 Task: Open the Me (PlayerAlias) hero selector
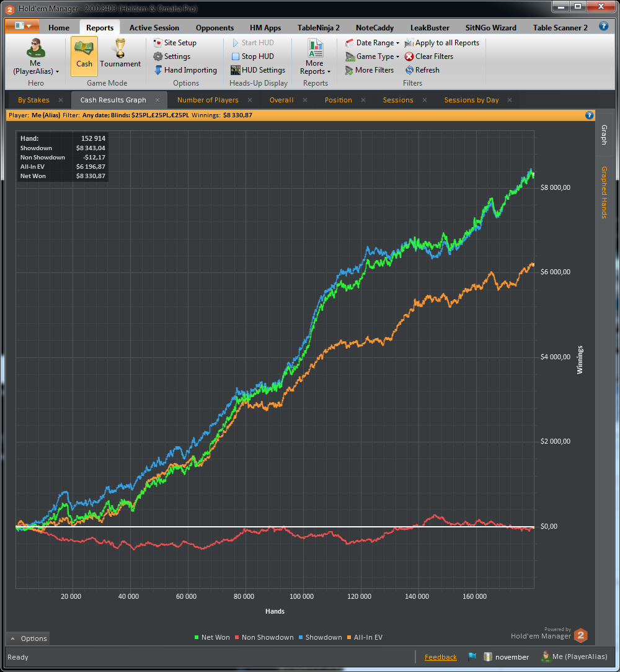(x=36, y=56)
